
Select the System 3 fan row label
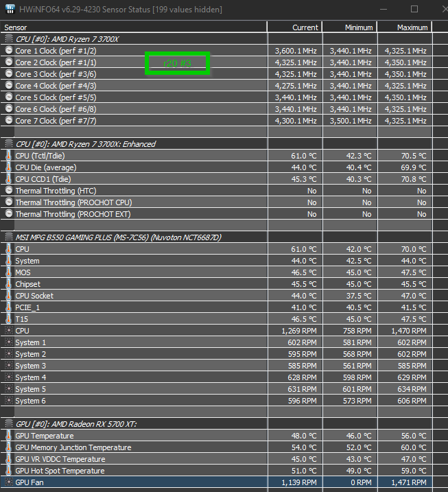tap(30, 366)
